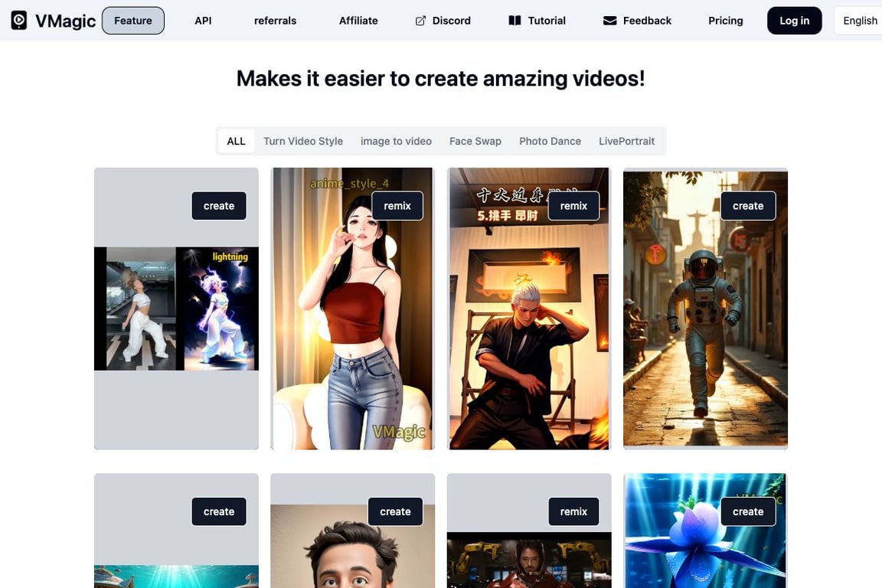Viewport: 882px width, 588px height.
Task: Click the VMagic logo icon
Action: click(18, 20)
